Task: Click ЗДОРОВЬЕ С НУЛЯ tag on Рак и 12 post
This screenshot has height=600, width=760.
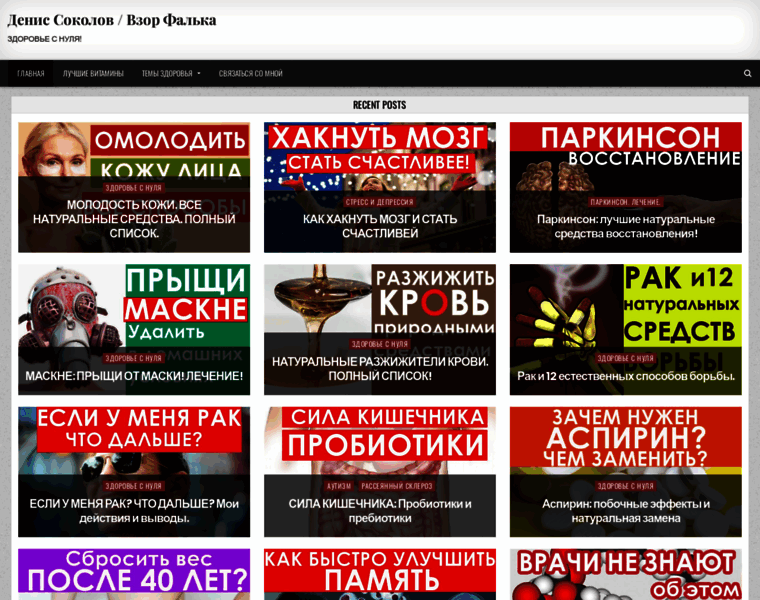Action: click(x=625, y=358)
